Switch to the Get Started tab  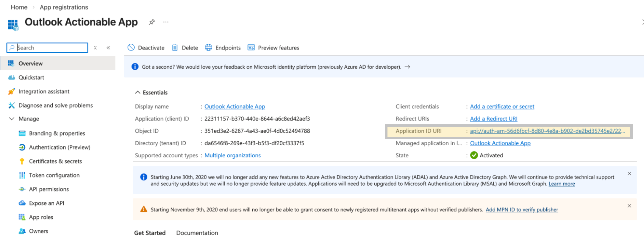150,233
